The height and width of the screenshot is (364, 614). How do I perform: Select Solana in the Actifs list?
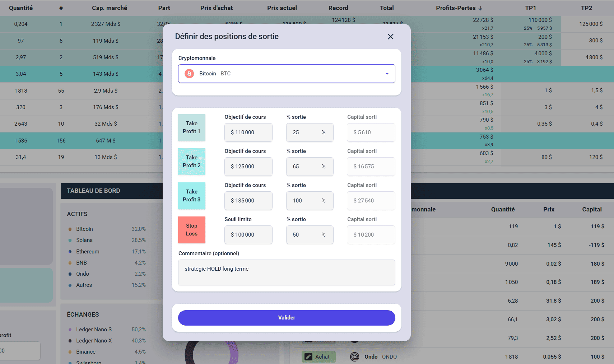(x=84, y=240)
